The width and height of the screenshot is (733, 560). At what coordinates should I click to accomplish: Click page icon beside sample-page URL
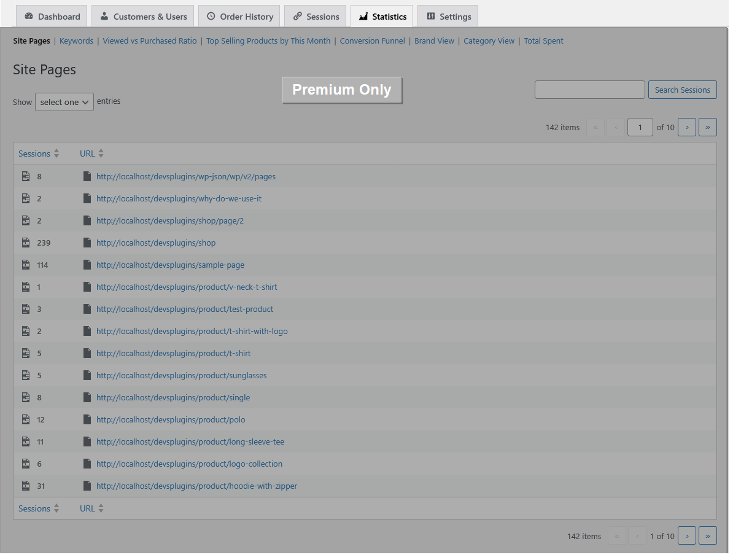pos(87,265)
